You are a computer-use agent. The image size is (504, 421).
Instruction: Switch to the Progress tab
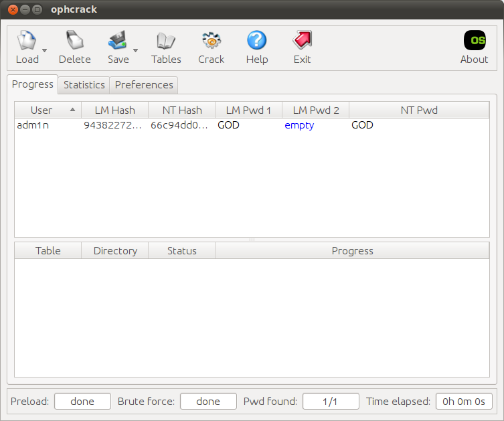click(x=33, y=84)
